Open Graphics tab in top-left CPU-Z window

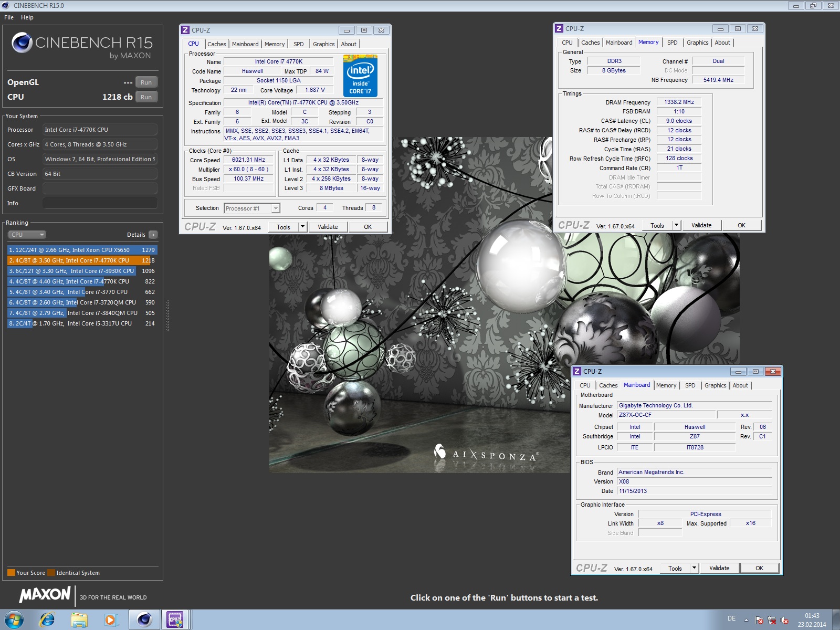(x=323, y=44)
